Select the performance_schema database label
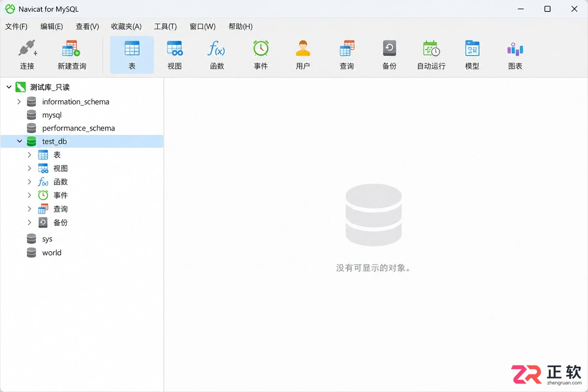The width and height of the screenshot is (588, 392). point(78,128)
